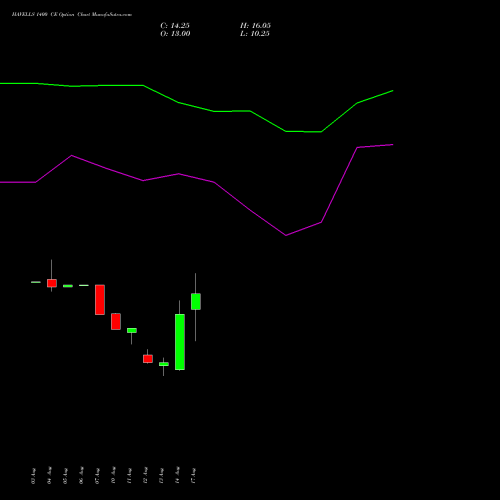The image size is (500, 500).
Task: Click the green indicator line on chart
Action: 197,107
